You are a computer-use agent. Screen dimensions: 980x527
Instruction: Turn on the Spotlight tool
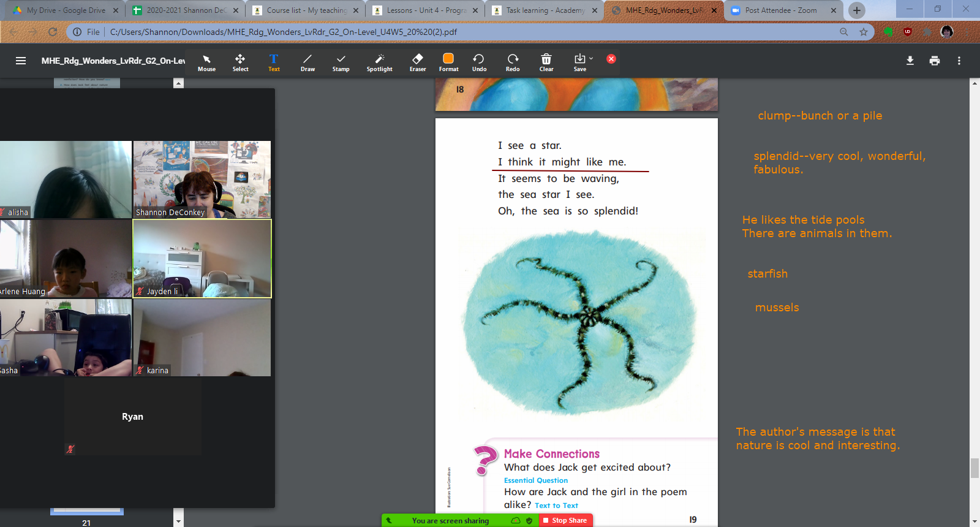pos(380,63)
